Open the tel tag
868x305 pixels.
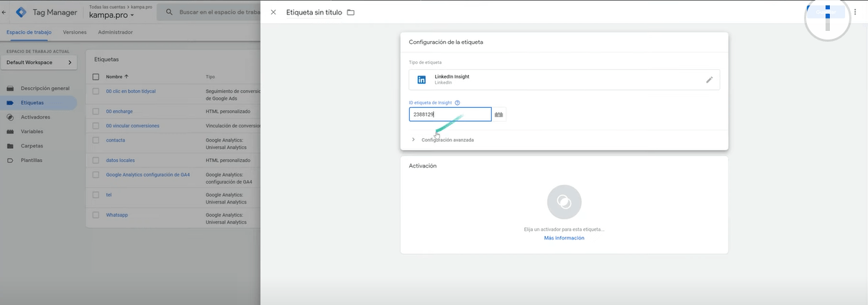[x=108, y=195]
